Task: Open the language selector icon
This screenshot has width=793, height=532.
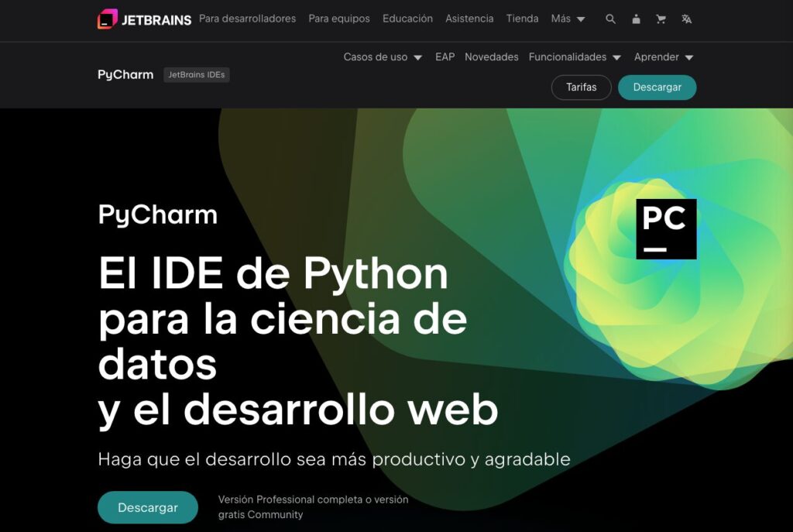Action: (x=686, y=19)
